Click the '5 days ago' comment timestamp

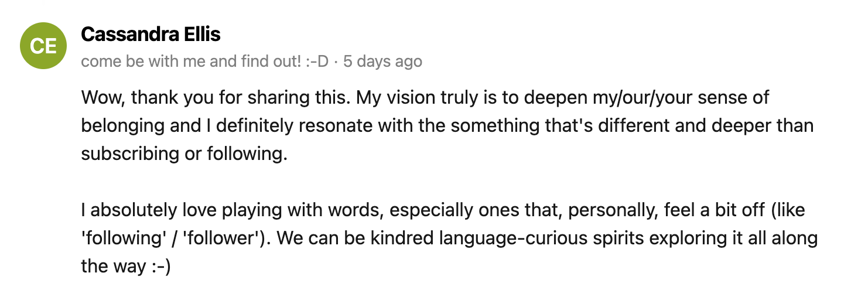click(382, 62)
